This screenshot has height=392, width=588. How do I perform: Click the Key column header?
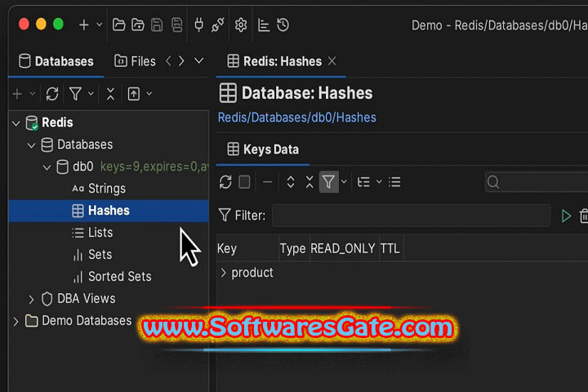pyautogui.click(x=247, y=249)
